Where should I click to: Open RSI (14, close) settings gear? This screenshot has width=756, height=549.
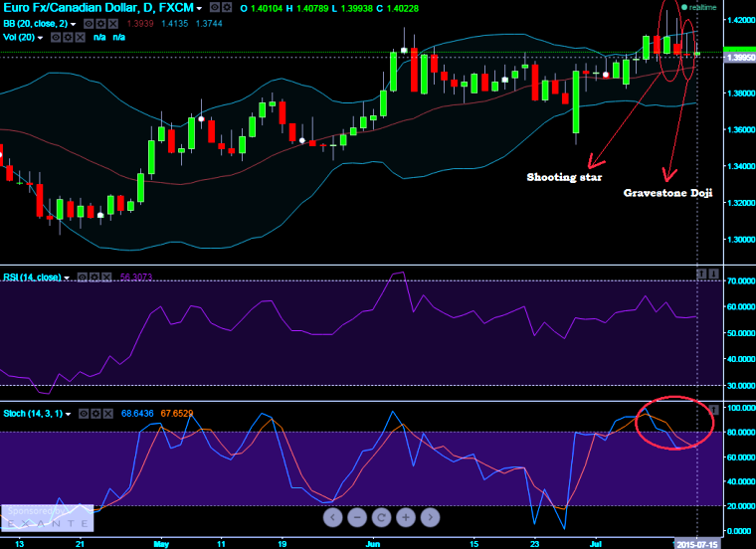click(x=94, y=277)
